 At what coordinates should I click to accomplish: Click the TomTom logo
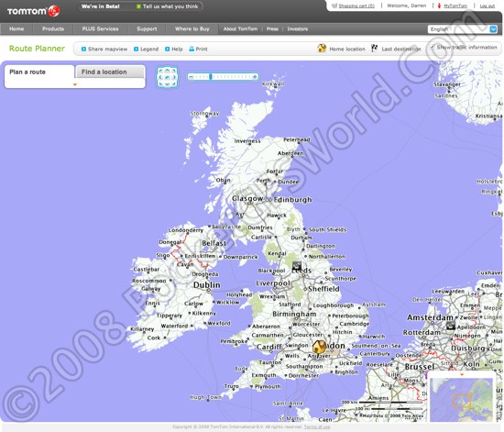(33, 11)
